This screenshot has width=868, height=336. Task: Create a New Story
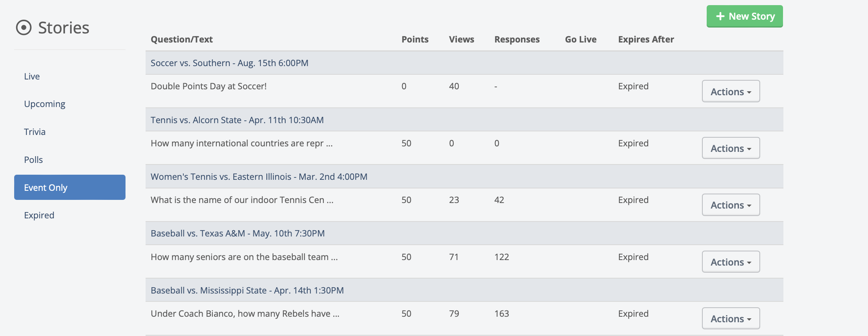(744, 16)
